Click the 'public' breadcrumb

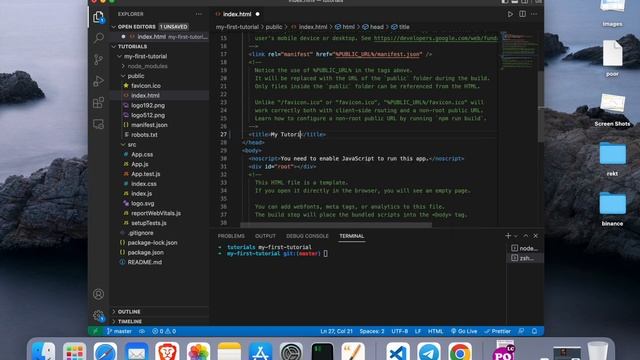click(x=274, y=27)
